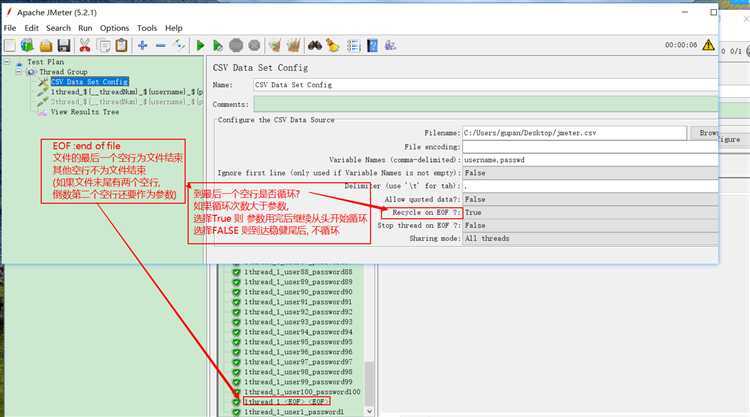
Task: Clear results with single broom icon
Action: 275,46
